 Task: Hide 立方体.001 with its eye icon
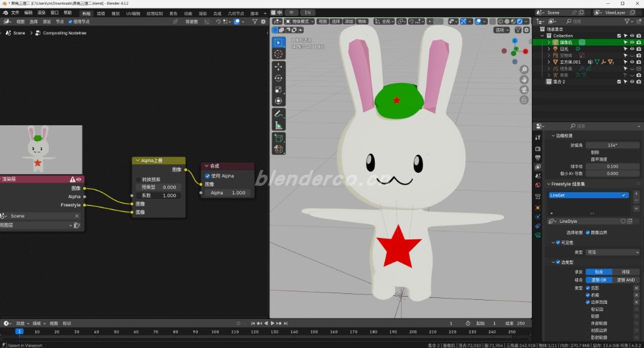tap(632, 62)
